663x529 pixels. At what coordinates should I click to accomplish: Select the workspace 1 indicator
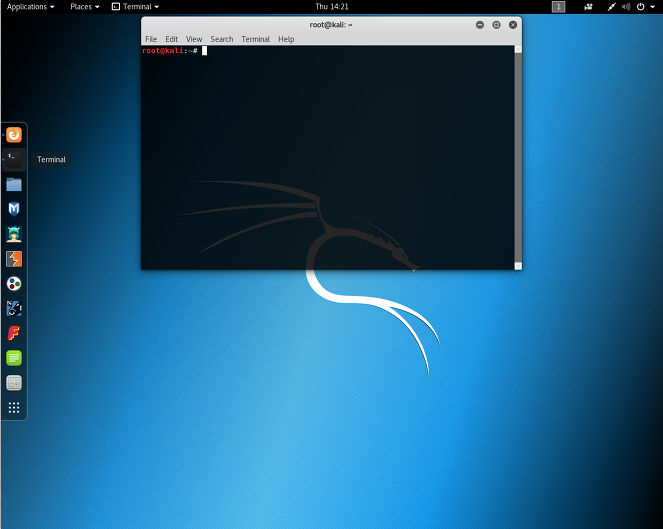tap(558, 7)
